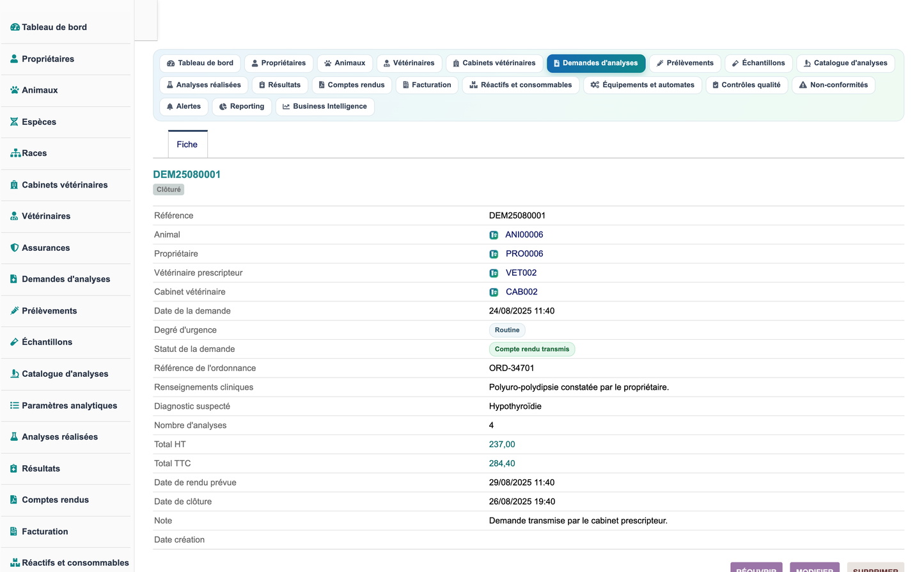The image size is (924, 572).
Task: Click the Résultats clipboard icon in sidebar
Action: pos(14,468)
